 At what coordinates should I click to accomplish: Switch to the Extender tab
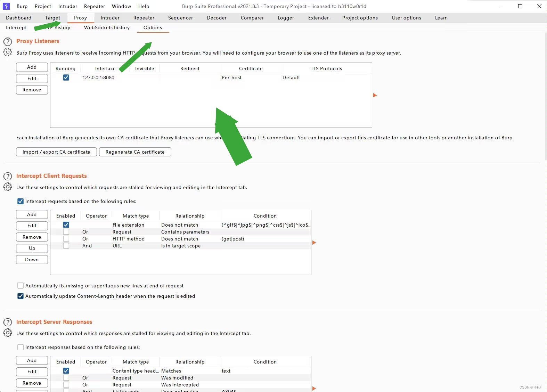coord(318,18)
